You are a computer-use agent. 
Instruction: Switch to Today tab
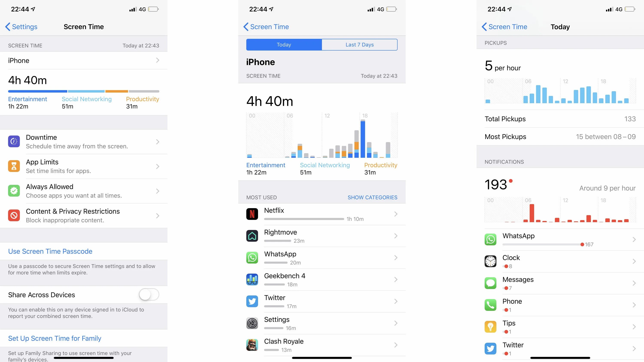coord(284,44)
